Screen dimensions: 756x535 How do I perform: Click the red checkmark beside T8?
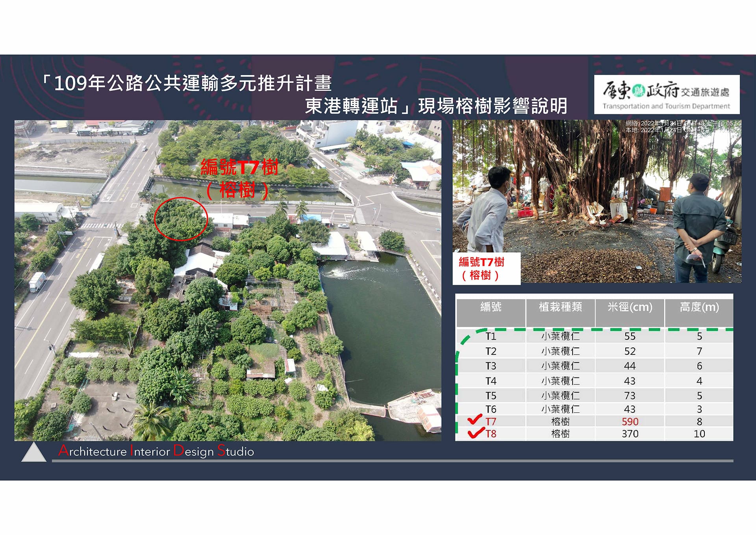pos(475,433)
